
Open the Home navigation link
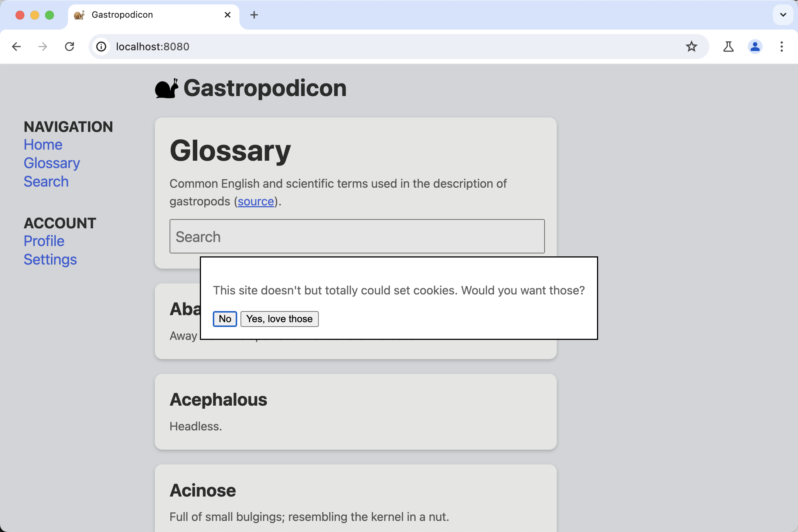pos(43,144)
